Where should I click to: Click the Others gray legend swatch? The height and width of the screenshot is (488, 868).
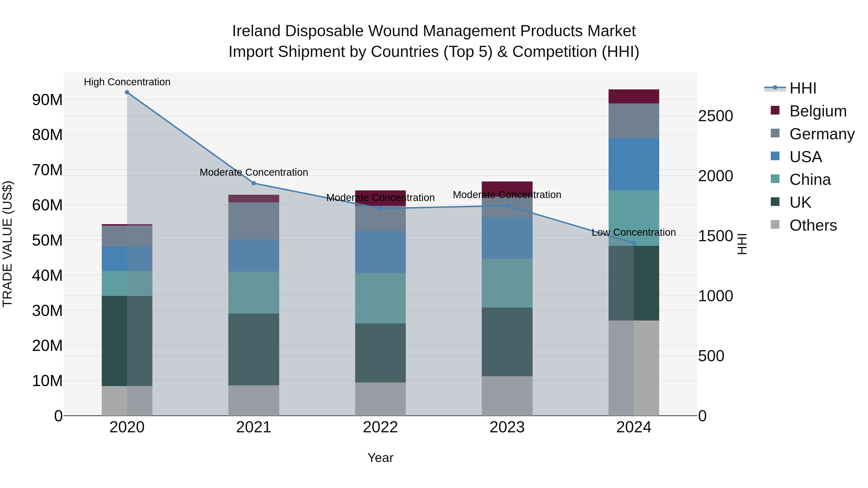(775, 224)
